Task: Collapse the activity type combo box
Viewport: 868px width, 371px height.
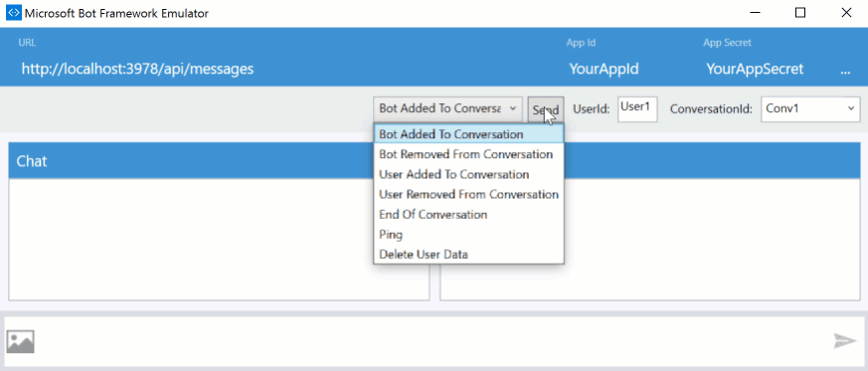Action: (x=447, y=108)
